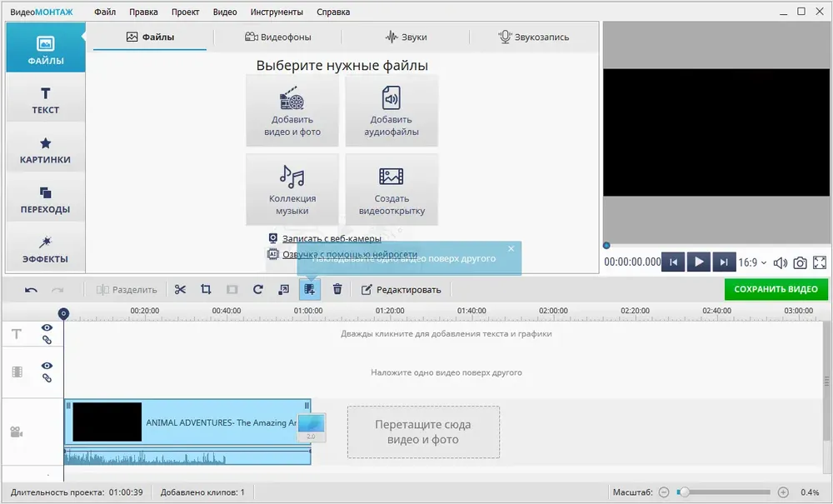Screen dimensions: 833x504
Task: Click the Разделить split button
Action: 127,290
